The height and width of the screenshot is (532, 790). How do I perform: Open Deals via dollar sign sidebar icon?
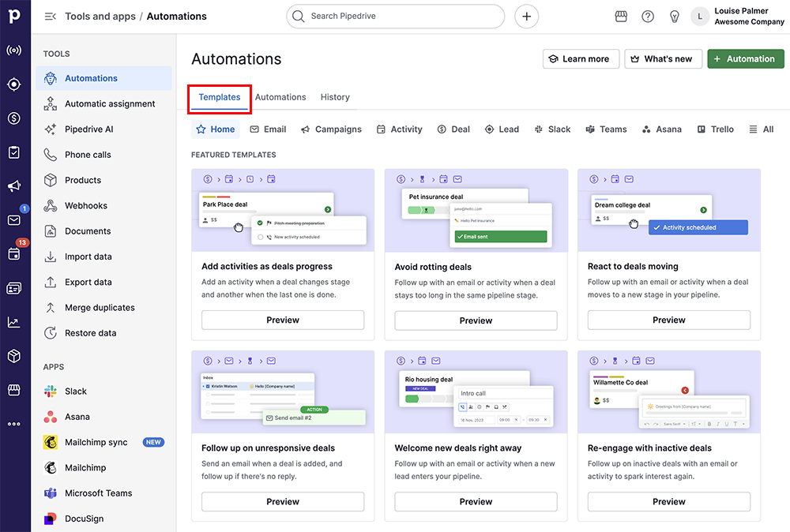pos(14,118)
